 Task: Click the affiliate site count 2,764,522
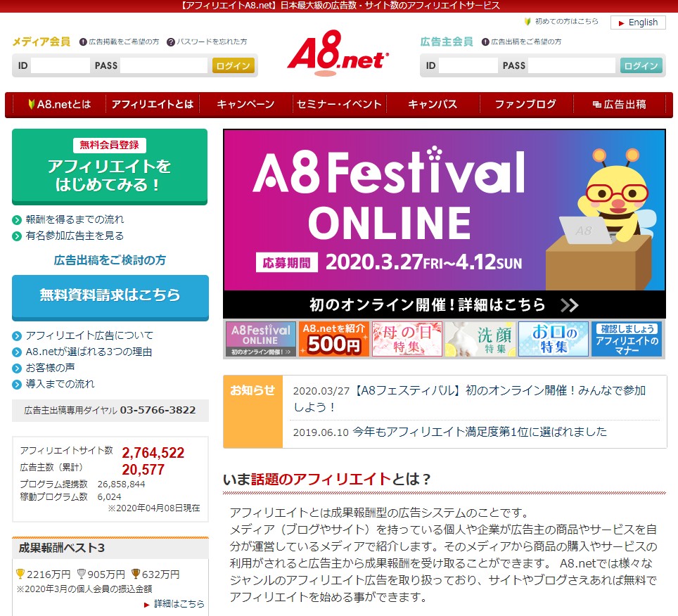153,453
